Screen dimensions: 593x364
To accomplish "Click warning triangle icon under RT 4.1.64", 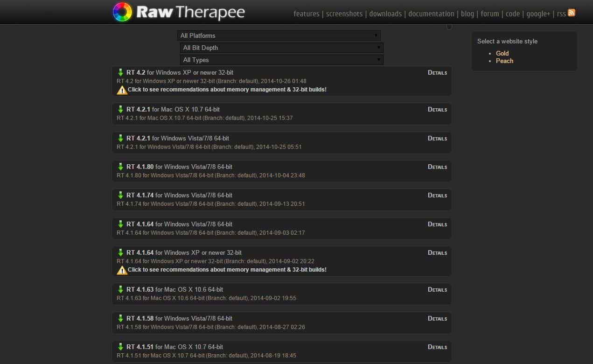I will pyautogui.click(x=122, y=270).
